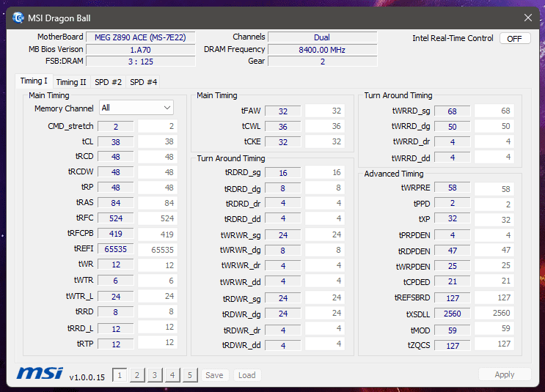
Task: Select profile slot 5 button
Action: point(190,375)
